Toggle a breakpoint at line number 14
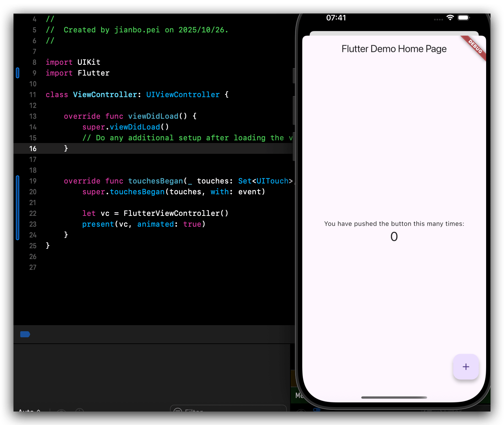The image size is (504, 425). pyautogui.click(x=33, y=127)
